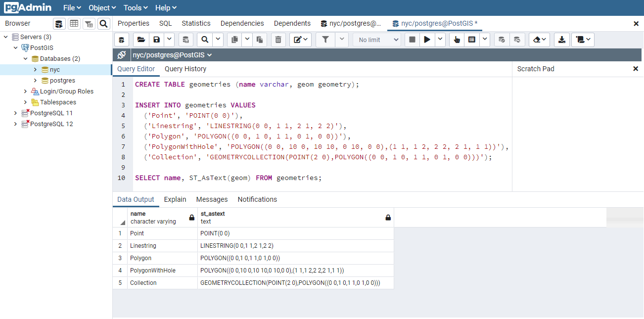Select the PolygonWithHole name cell
This screenshot has width=644, height=319.
pos(153,271)
